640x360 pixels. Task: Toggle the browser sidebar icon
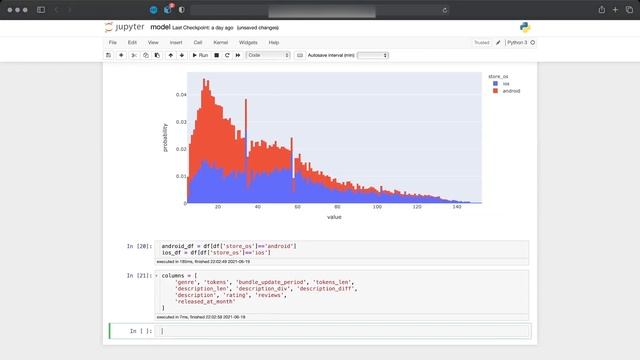[x=41, y=10]
